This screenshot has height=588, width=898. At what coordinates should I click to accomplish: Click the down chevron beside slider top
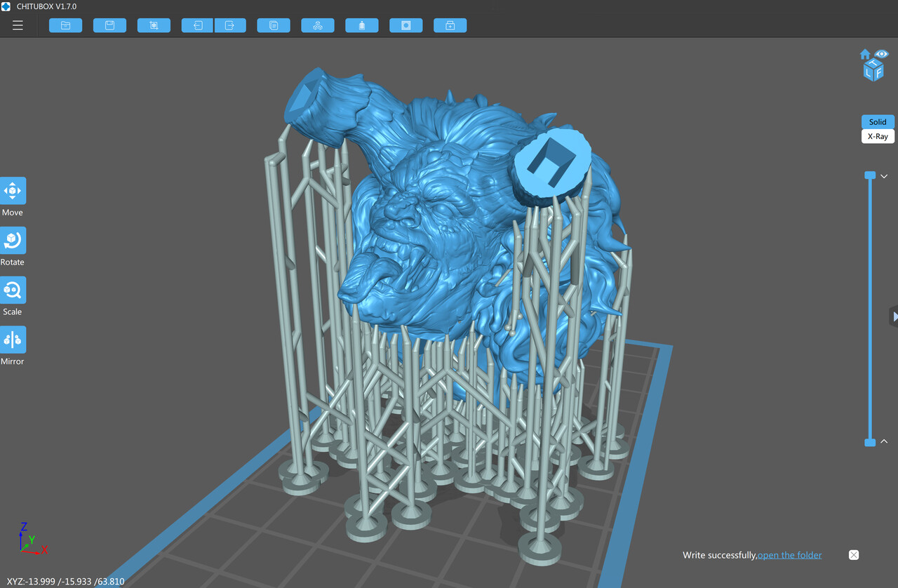[884, 176]
